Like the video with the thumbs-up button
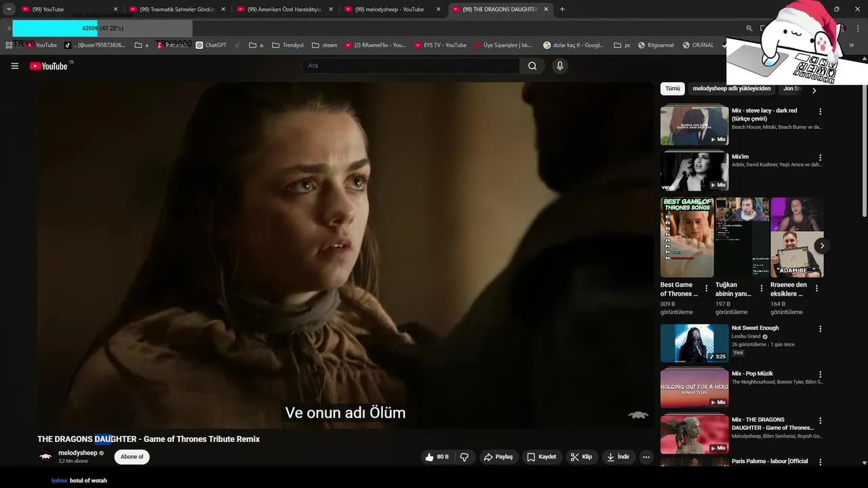The image size is (868, 488). click(436, 457)
